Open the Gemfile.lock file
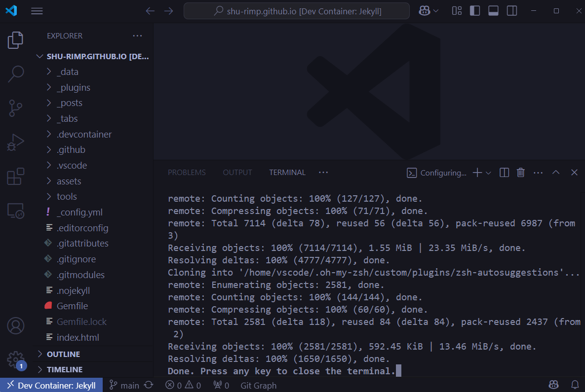The width and height of the screenshot is (585, 392). [93, 321]
